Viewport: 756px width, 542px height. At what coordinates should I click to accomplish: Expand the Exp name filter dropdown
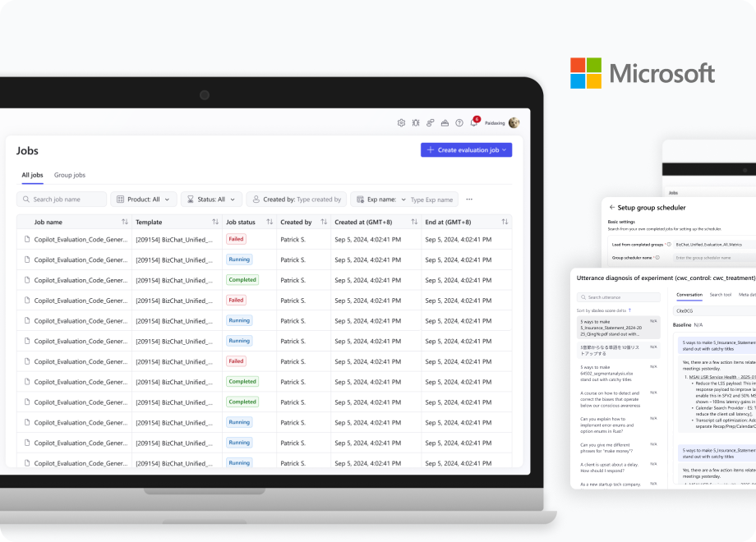pyautogui.click(x=403, y=199)
